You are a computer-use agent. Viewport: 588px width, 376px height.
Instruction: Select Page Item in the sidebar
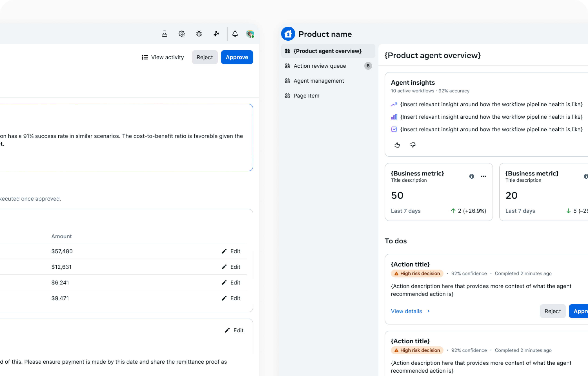pyautogui.click(x=306, y=95)
